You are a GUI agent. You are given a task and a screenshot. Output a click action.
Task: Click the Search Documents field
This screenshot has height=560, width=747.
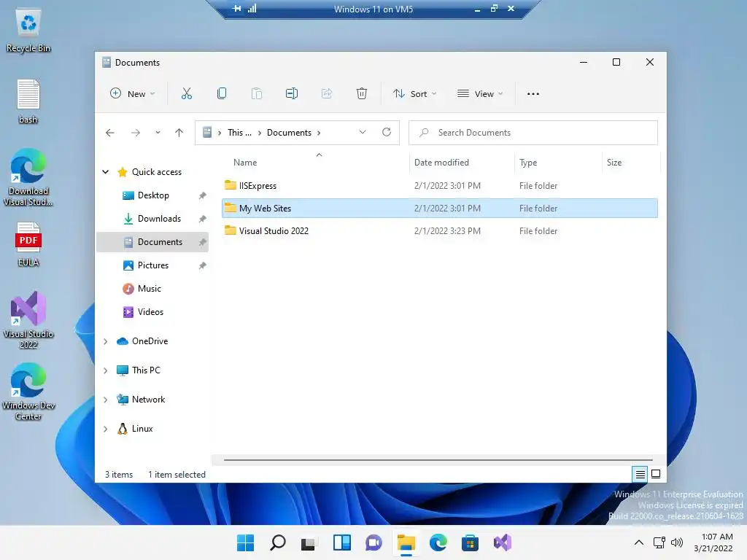coord(533,133)
